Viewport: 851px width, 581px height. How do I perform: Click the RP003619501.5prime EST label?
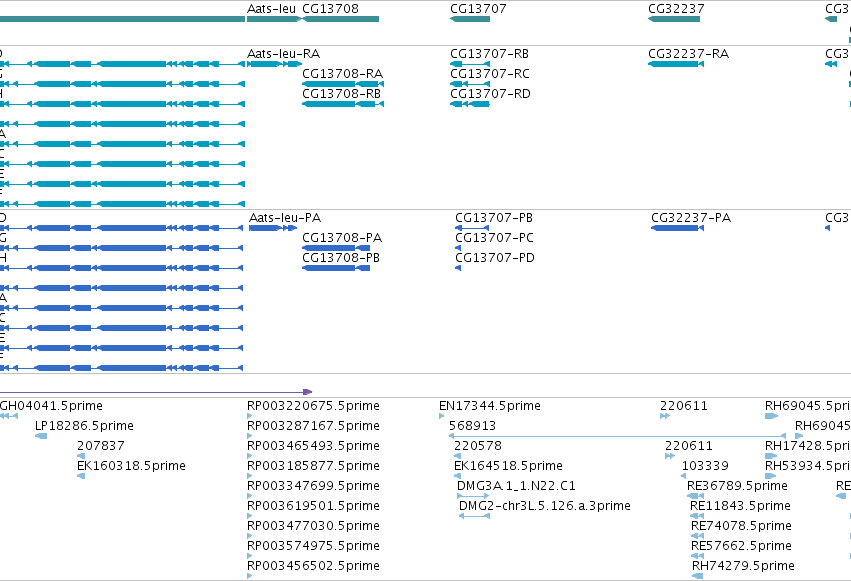pos(313,506)
